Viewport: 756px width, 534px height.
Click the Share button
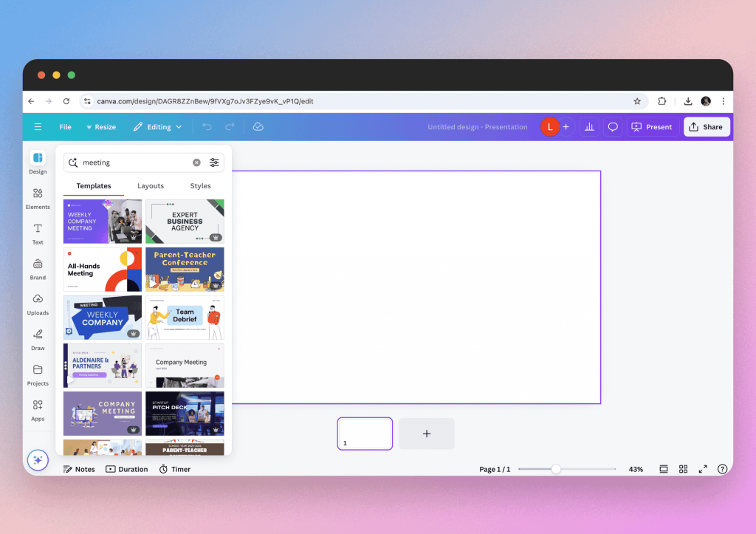coord(707,127)
